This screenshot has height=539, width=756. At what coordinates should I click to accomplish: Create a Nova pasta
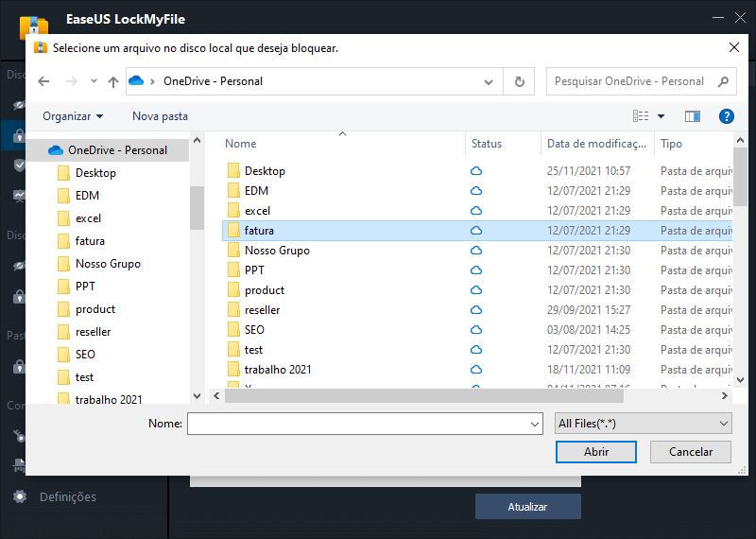(160, 116)
